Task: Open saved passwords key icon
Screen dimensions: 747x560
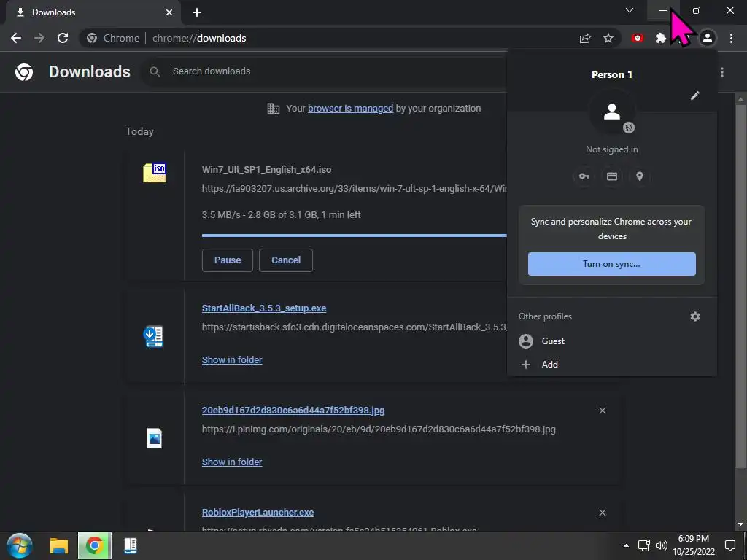Action: (x=584, y=176)
